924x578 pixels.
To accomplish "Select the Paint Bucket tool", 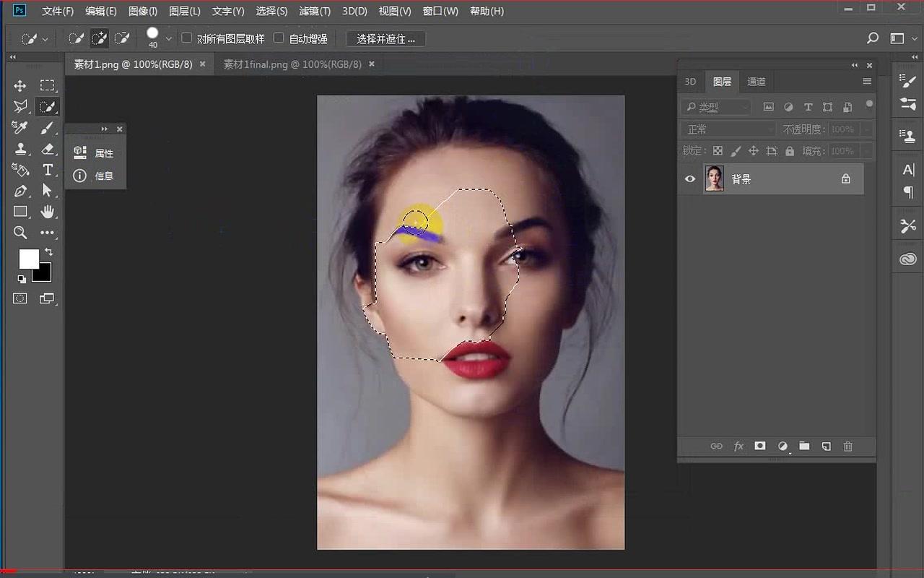I will point(20,170).
